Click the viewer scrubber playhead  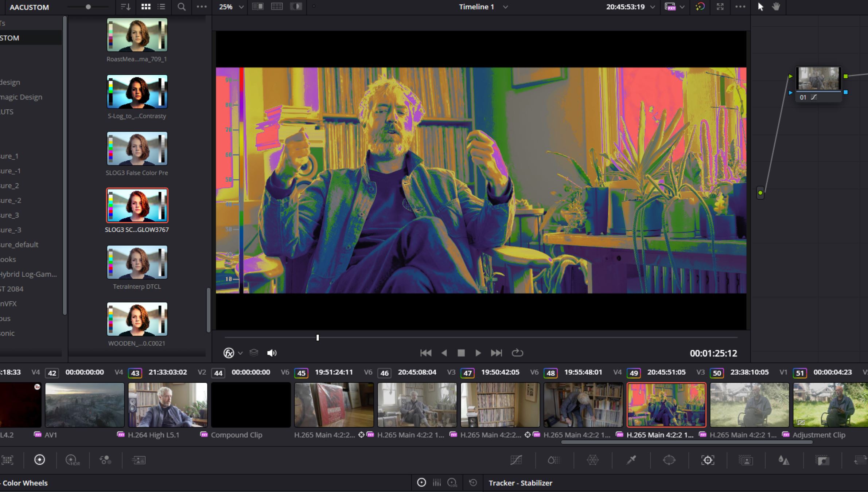318,338
